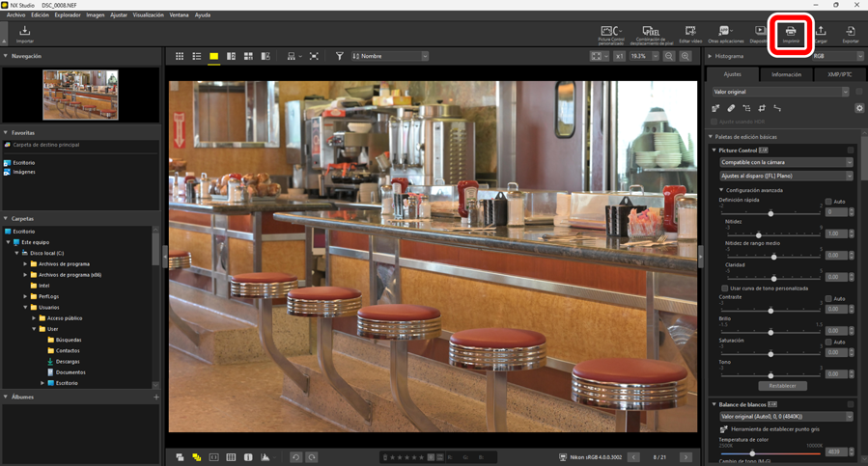Viewport: 868px width, 466px height.
Task: Show histogram overlay icon in bottom toolbar
Action: tap(266, 457)
